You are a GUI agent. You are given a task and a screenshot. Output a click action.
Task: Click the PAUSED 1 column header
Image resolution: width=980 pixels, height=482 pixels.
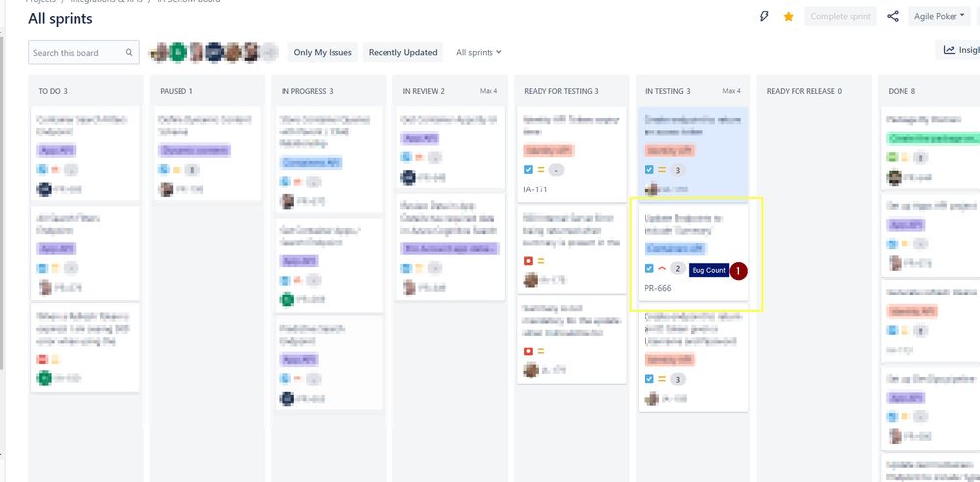[x=177, y=91]
